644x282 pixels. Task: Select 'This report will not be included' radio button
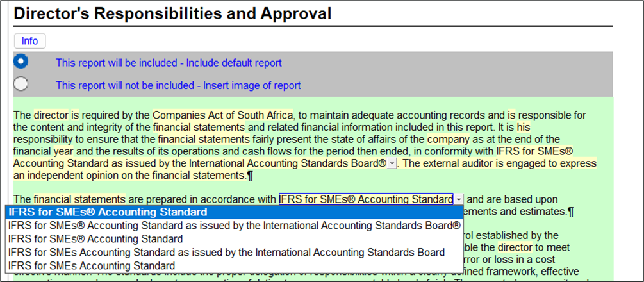coord(21,84)
